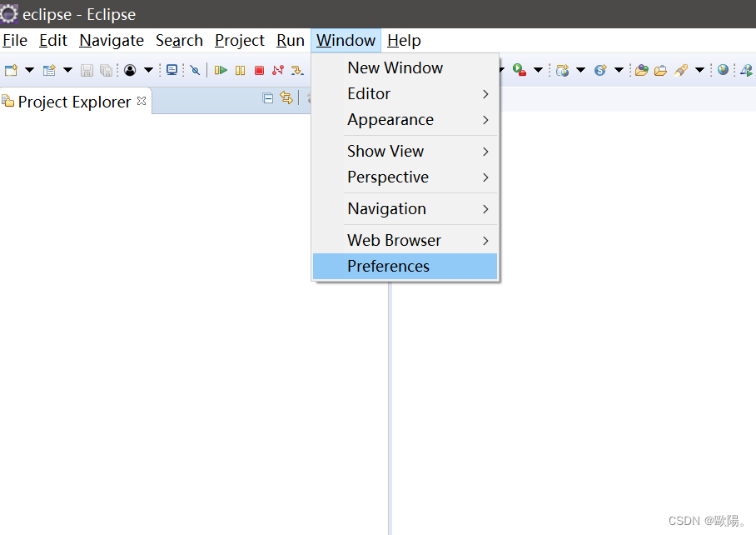
Task: Click the Eclipse app icon in title bar
Action: coord(8,14)
